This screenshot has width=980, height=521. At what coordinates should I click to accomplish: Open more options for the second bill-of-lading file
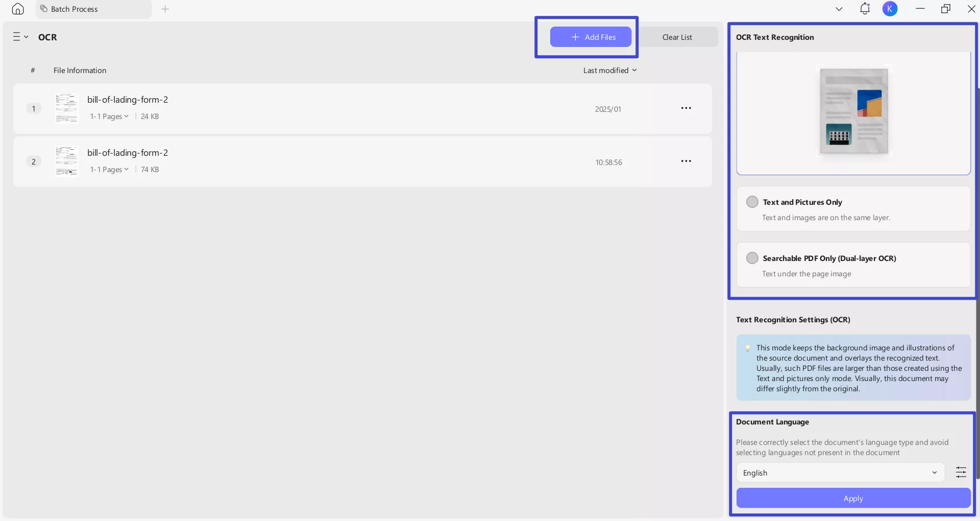[686, 161]
